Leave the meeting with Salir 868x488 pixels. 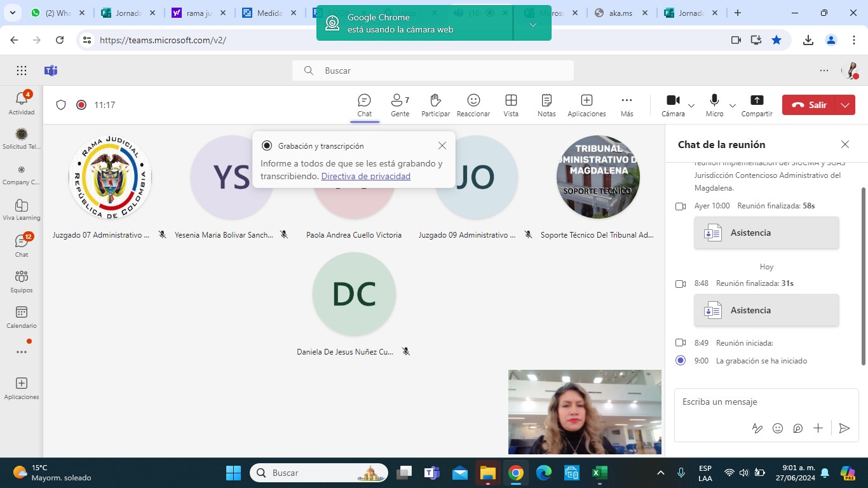[x=810, y=105]
